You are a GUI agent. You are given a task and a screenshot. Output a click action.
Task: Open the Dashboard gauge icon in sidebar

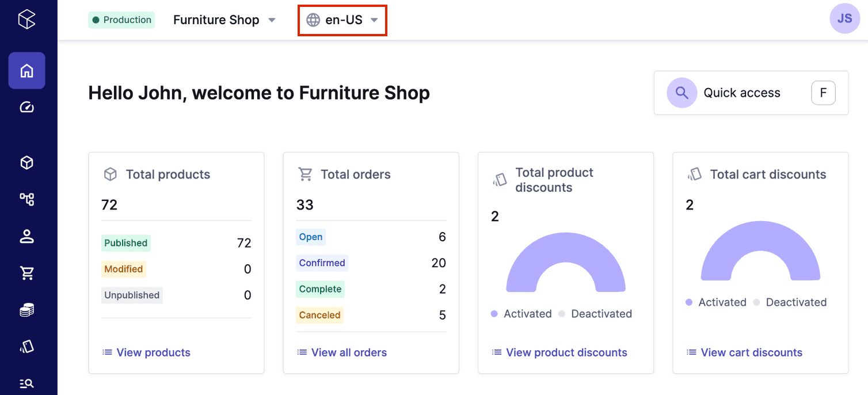coord(26,107)
